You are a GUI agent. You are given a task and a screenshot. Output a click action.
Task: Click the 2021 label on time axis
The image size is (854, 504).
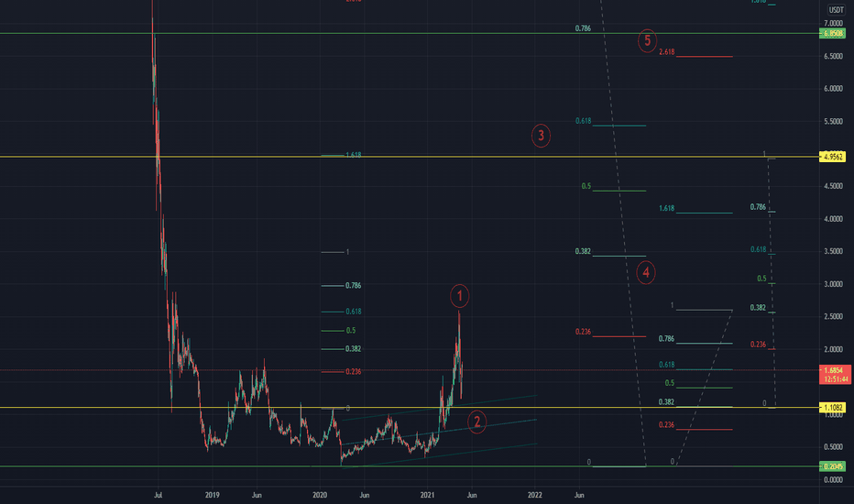click(x=428, y=495)
